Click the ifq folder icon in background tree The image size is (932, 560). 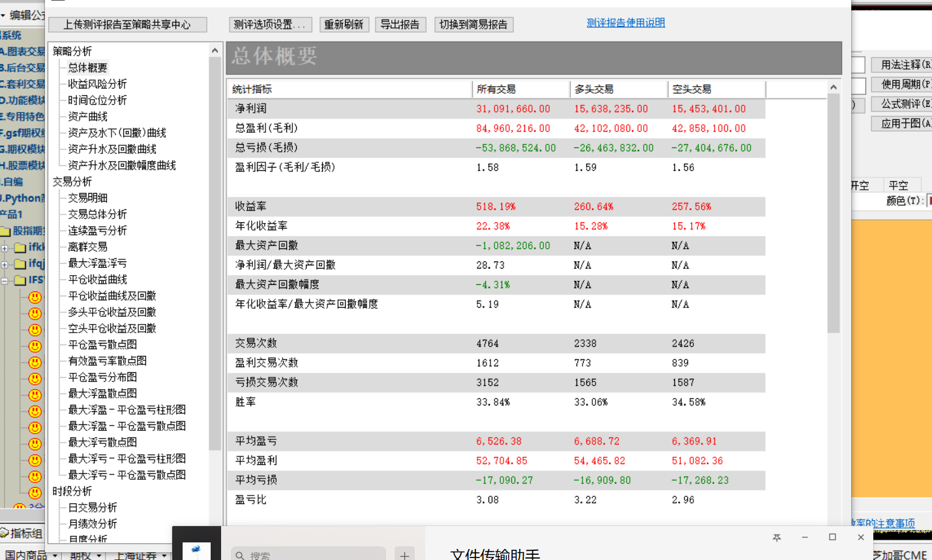pyautogui.click(x=20, y=264)
